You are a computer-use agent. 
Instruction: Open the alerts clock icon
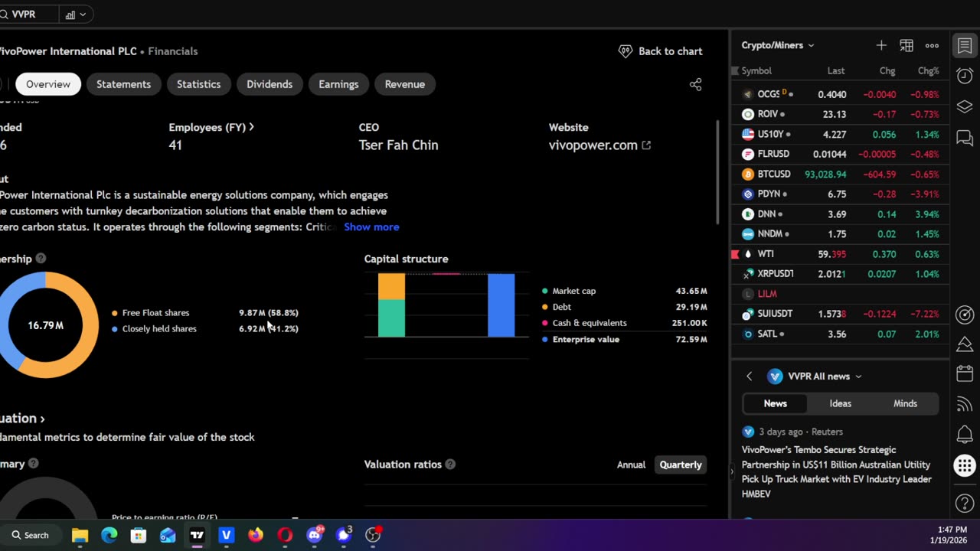tap(965, 76)
